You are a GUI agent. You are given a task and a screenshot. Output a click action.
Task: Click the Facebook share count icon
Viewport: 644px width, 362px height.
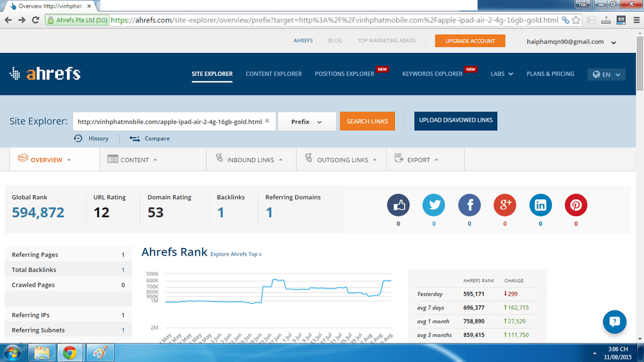tap(469, 205)
